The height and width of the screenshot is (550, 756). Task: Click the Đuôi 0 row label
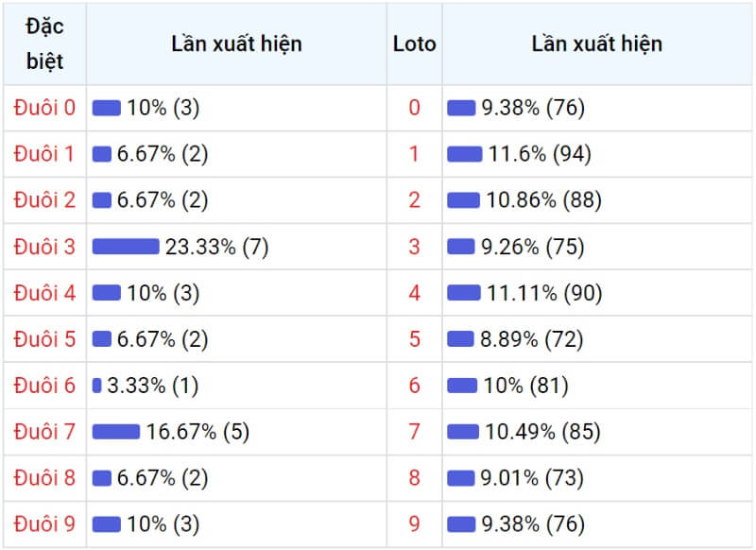click(x=44, y=108)
